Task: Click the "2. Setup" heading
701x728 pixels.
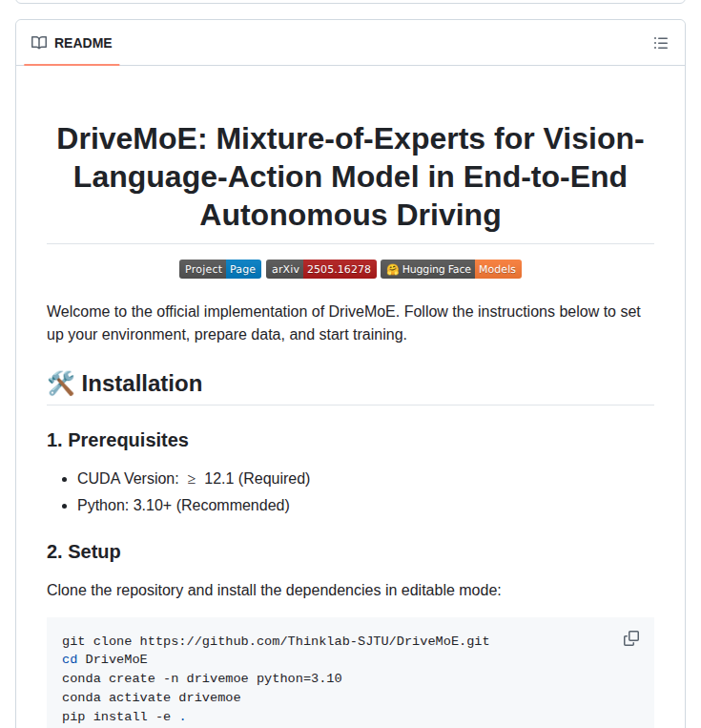Action: [84, 552]
